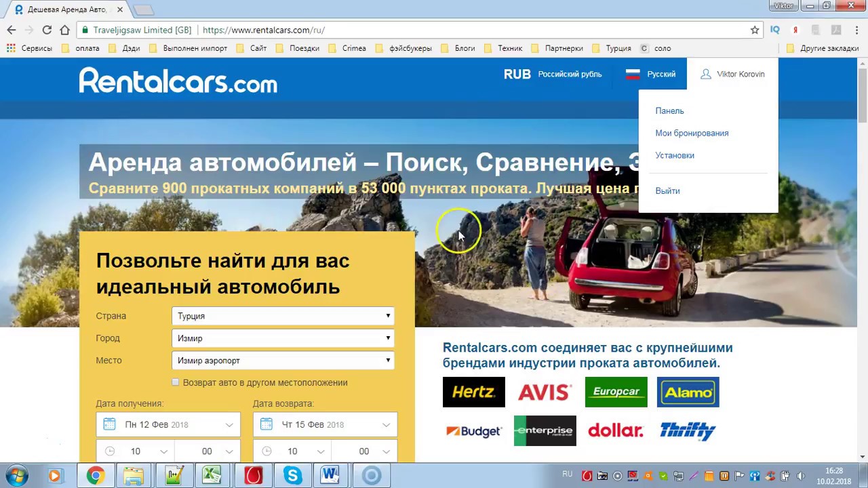Click the Alamo brand logo
This screenshot has height=488, width=868.
pyautogui.click(x=688, y=392)
